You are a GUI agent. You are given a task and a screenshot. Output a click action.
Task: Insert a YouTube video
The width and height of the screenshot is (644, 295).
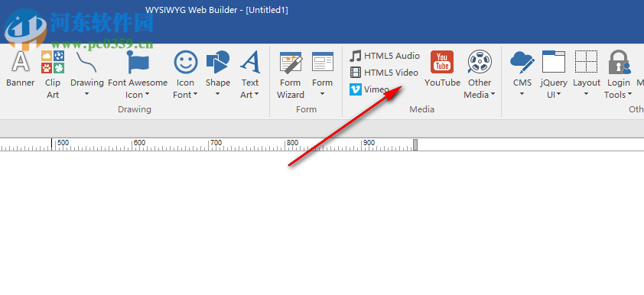(442, 69)
